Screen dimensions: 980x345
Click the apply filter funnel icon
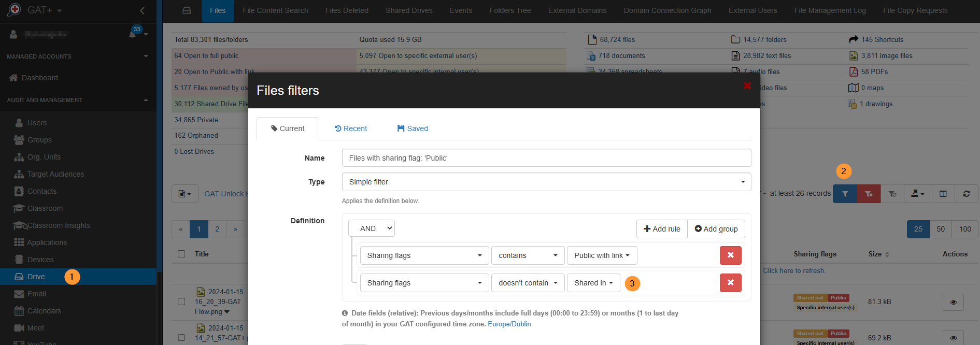coord(845,194)
